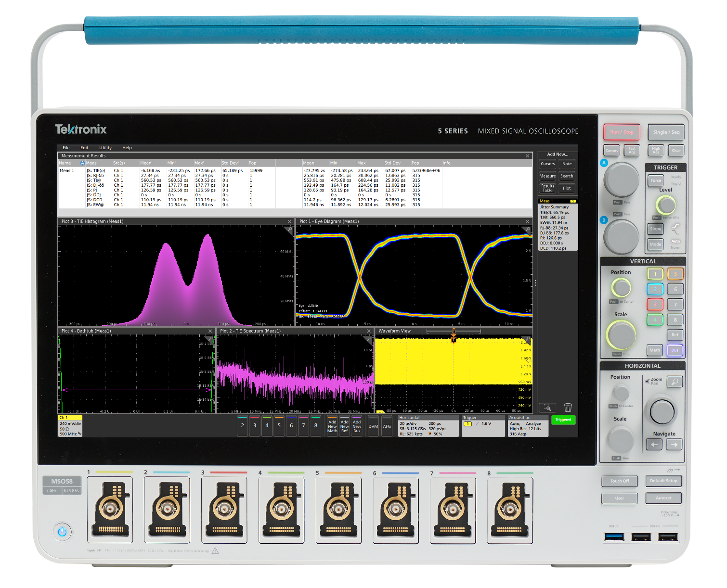Push the Fast Acq button
Viewport: 727px width, 588px height.
click(x=632, y=151)
